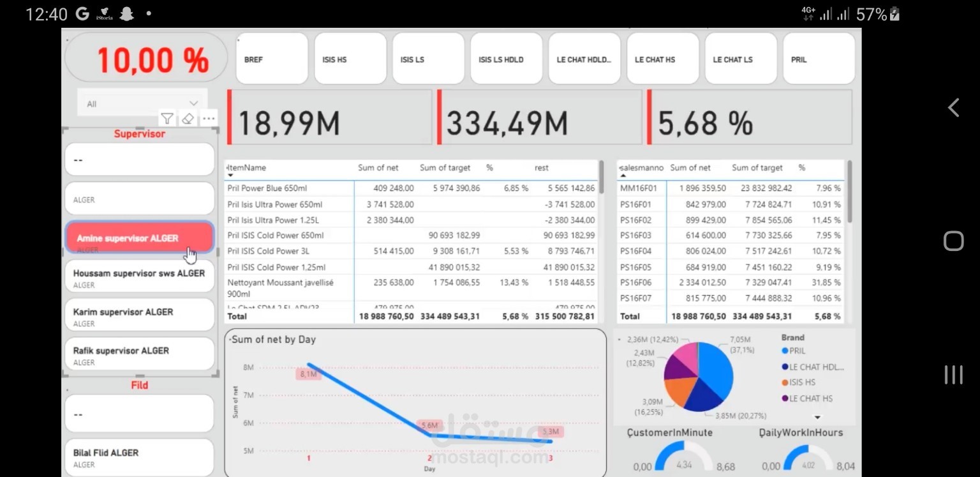The width and height of the screenshot is (980, 477).
Task: Click the ISIS HS orange legend swatch
Action: 785,382
